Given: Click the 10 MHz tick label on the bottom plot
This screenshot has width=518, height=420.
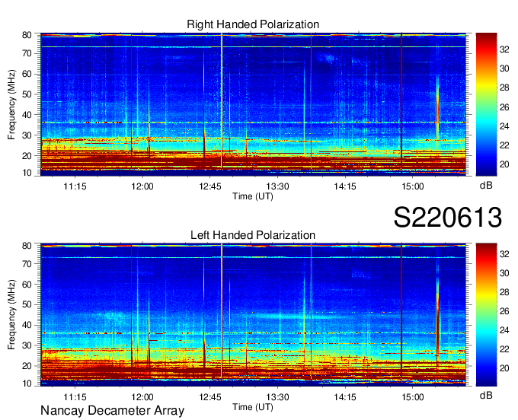Looking at the screenshot, I should [27, 383].
